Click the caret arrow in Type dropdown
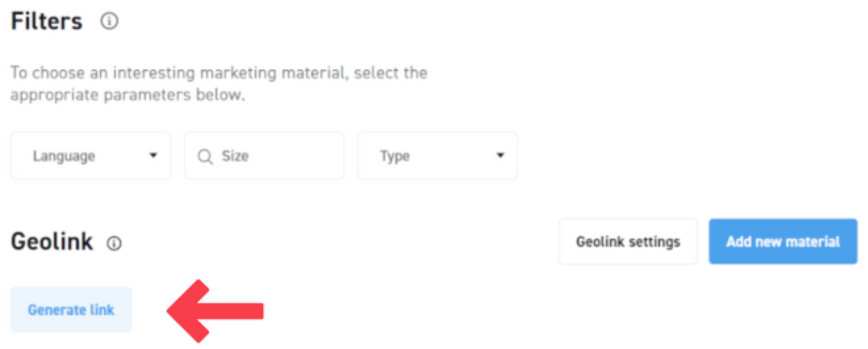 [501, 156]
